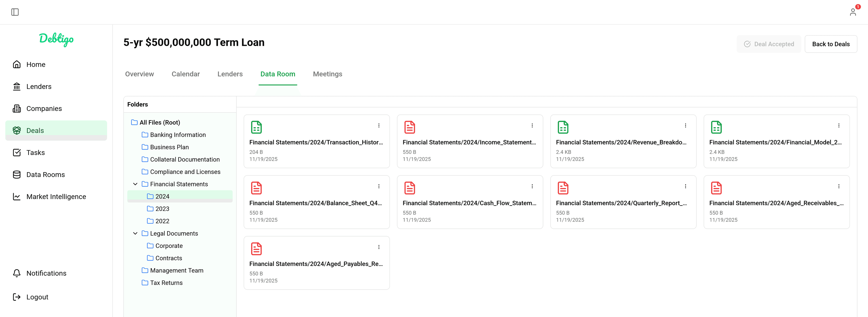
Task: Click the Back to Deals button
Action: click(x=831, y=44)
